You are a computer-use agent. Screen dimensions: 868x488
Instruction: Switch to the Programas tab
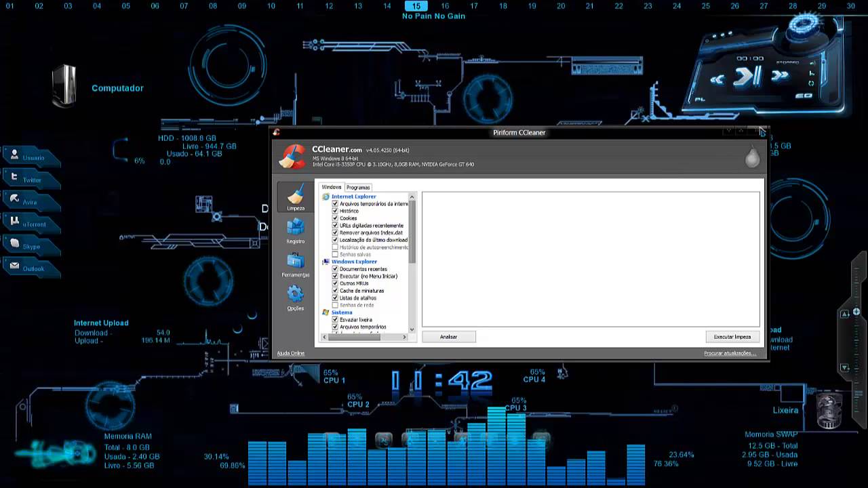[358, 187]
